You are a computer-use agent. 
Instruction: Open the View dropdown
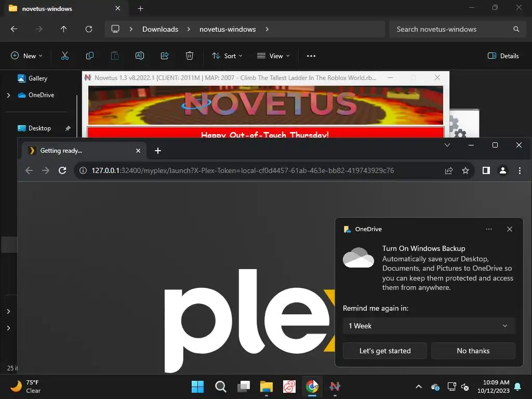pos(273,56)
